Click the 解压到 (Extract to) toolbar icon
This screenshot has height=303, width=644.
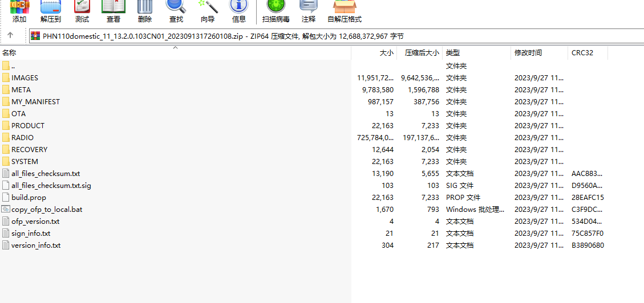click(x=51, y=11)
